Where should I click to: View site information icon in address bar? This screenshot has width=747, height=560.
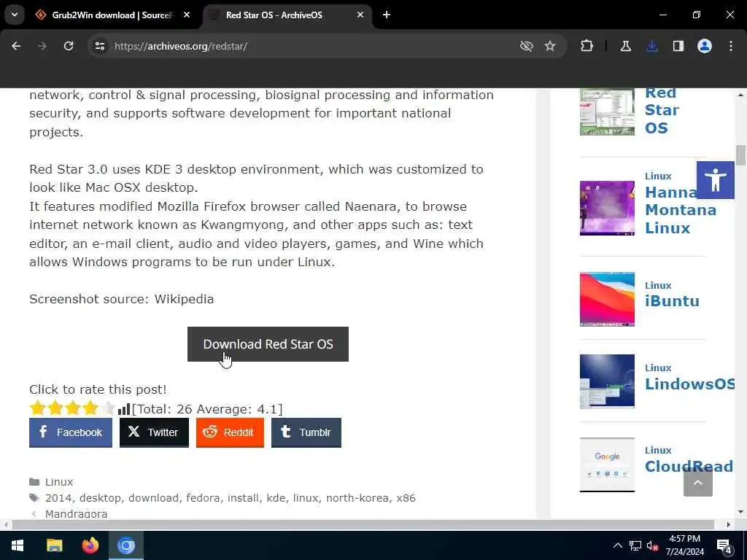click(x=99, y=46)
